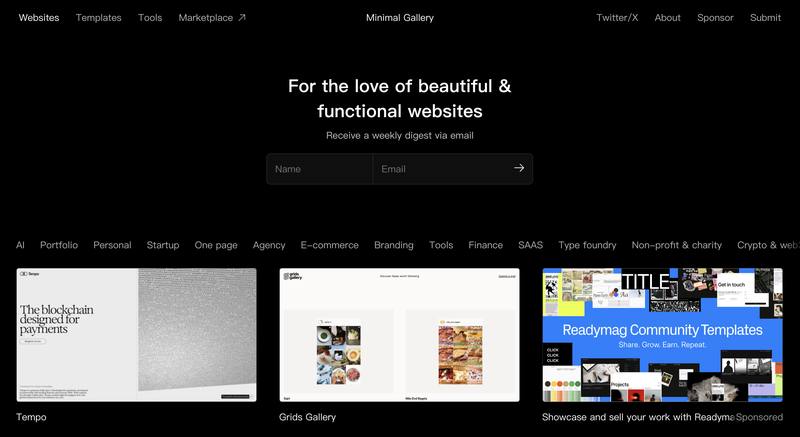Select the Crypto & web3 category
This screenshot has height=437, width=800.
click(x=768, y=245)
